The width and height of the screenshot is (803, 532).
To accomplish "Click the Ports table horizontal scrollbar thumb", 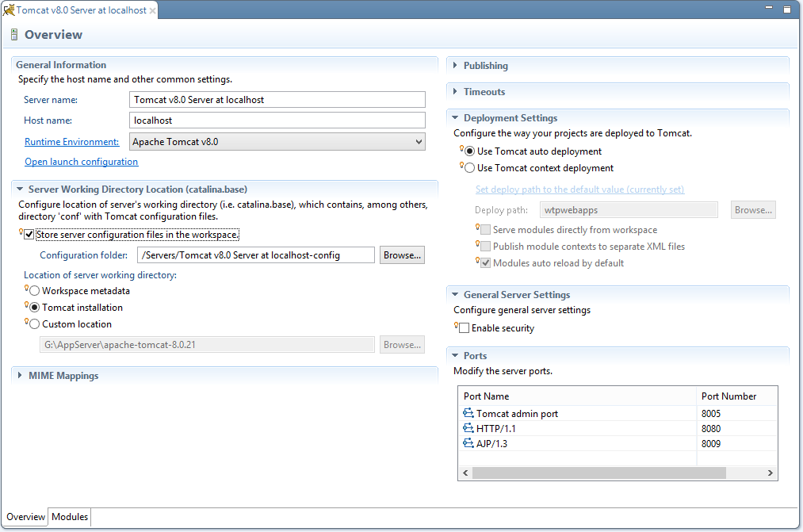I will click(x=599, y=473).
